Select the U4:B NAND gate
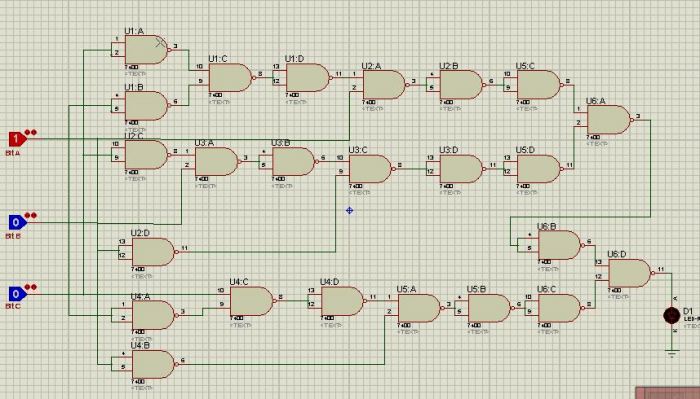Viewport: 700px width, 399px height. pos(154,365)
